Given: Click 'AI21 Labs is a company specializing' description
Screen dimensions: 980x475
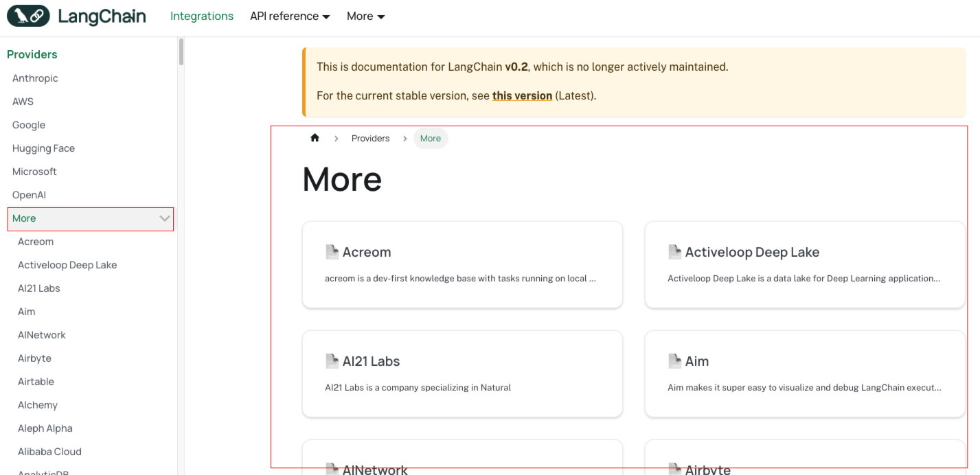Looking at the screenshot, I should tap(418, 388).
